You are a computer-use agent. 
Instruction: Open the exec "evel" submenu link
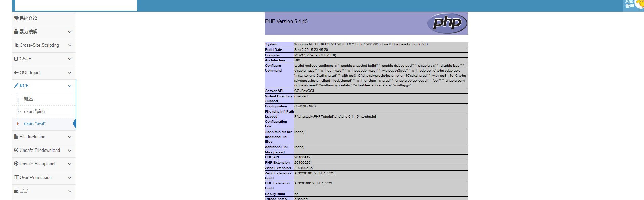point(44,124)
